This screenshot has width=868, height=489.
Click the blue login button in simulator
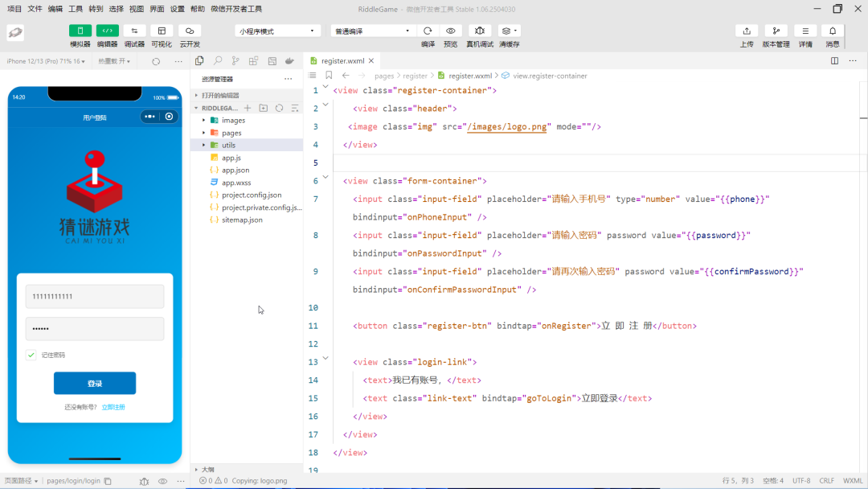click(95, 383)
